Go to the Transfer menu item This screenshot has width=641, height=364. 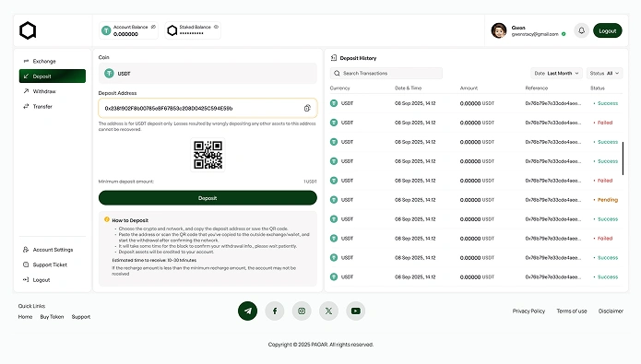point(53,106)
